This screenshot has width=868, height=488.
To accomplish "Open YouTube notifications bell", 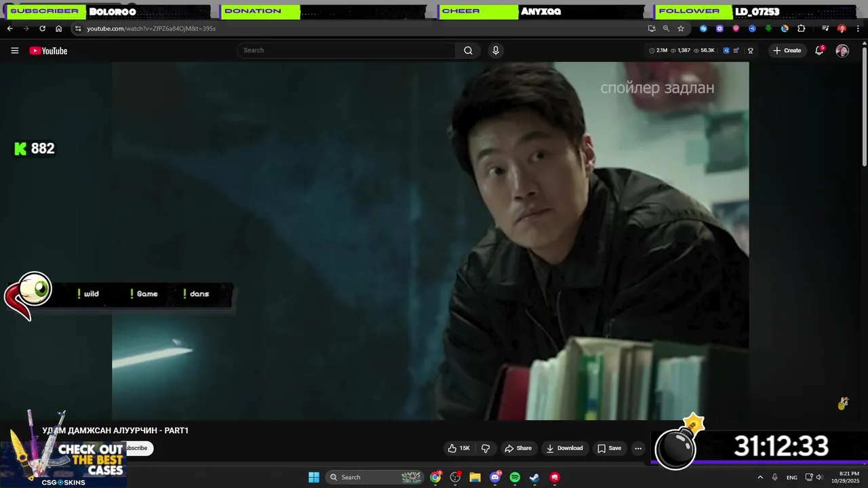I will pyautogui.click(x=819, y=50).
